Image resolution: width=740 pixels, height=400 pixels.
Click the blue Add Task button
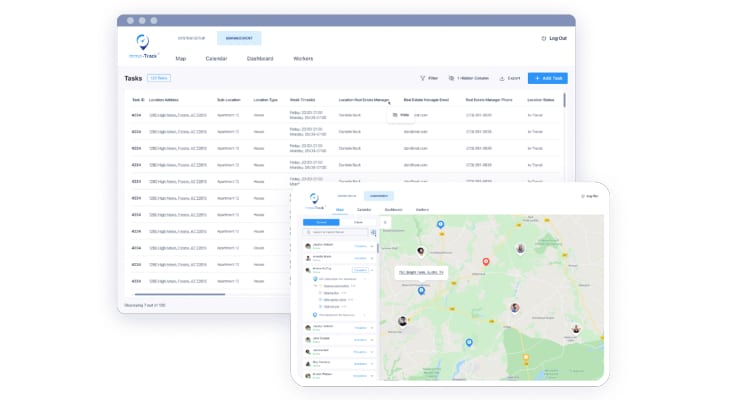coord(548,78)
